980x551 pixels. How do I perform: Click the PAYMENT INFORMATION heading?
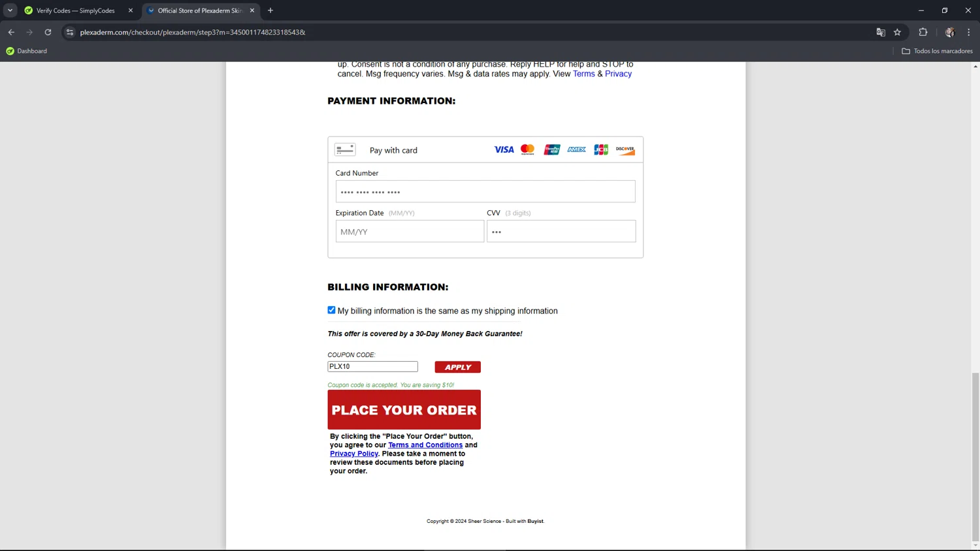[391, 101]
